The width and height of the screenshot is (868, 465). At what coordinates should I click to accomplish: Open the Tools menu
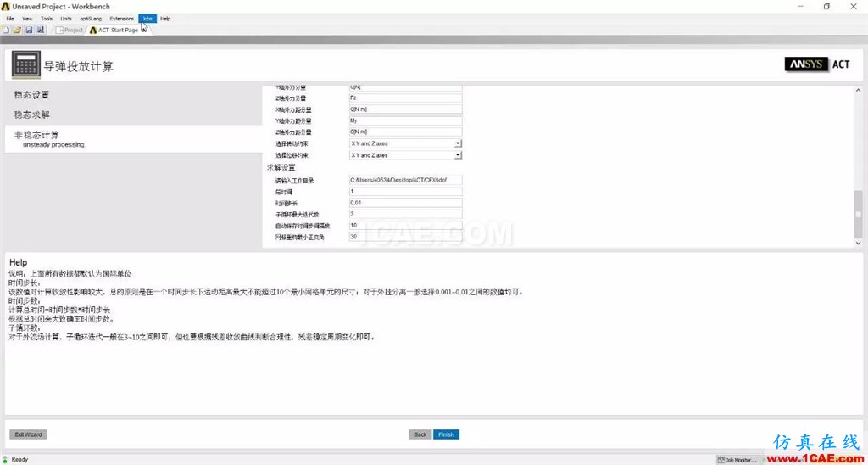click(x=47, y=19)
